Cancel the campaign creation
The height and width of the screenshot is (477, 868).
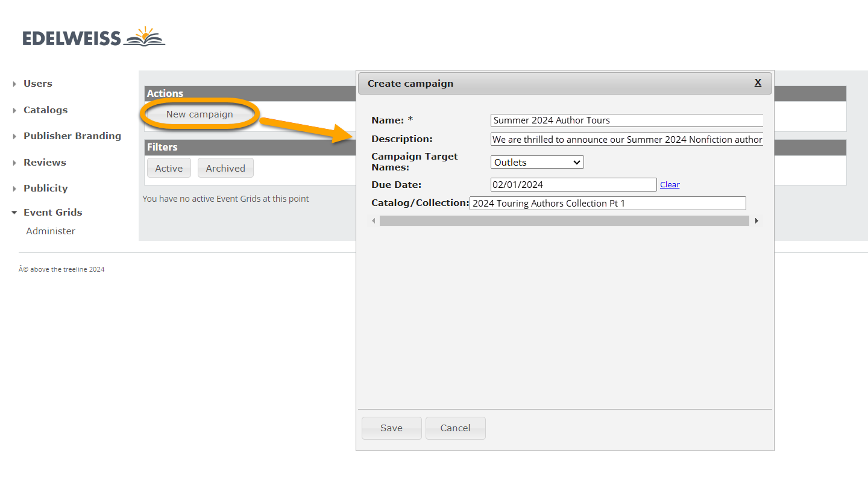[456, 428]
